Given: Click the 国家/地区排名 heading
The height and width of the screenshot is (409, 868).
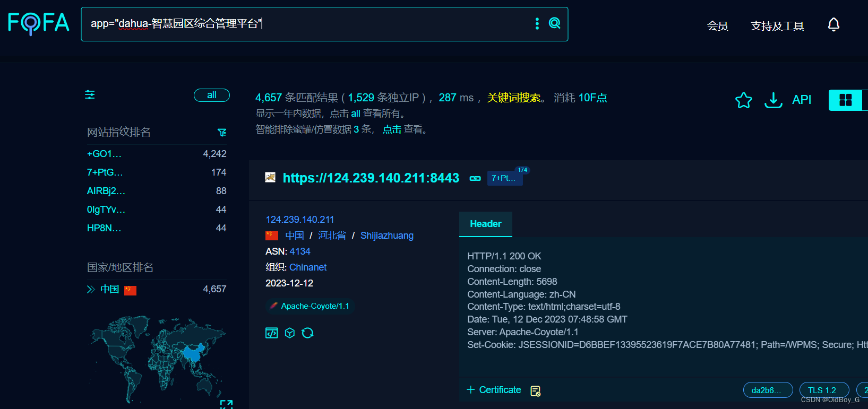Looking at the screenshot, I should (120, 267).
